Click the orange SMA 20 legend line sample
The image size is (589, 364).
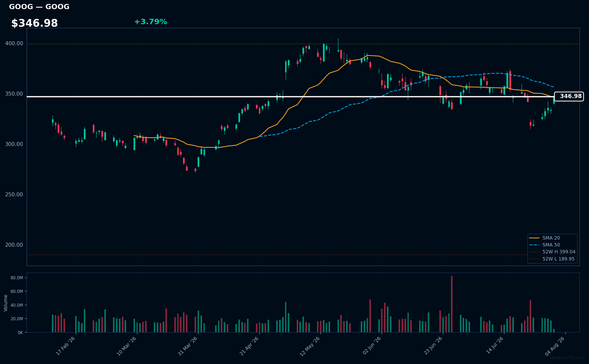(534, 238)
